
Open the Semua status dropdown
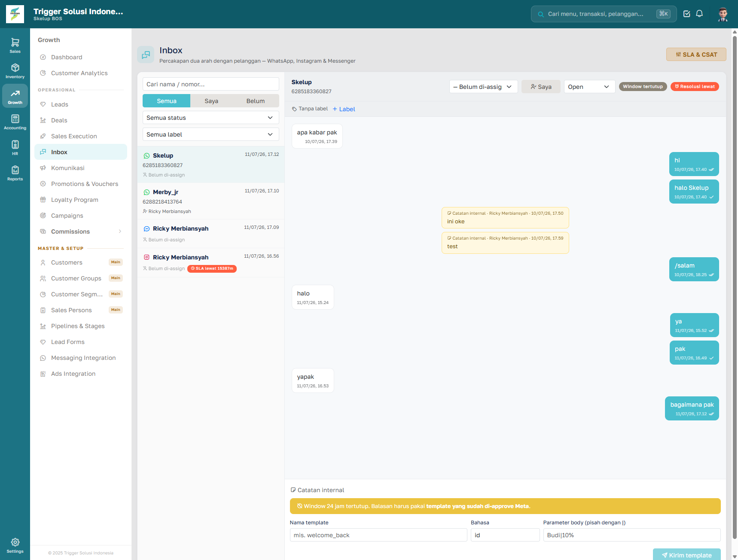pyautogui.click(x=210, y=118)
